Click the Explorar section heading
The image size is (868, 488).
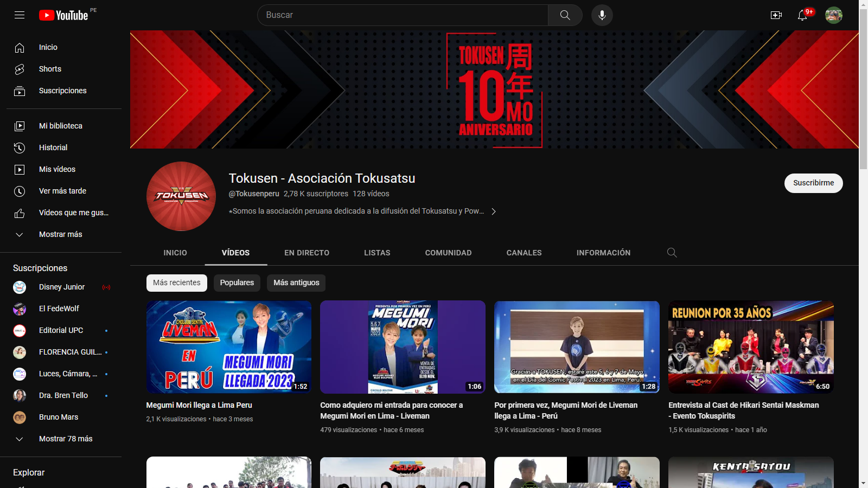(29, 473)
